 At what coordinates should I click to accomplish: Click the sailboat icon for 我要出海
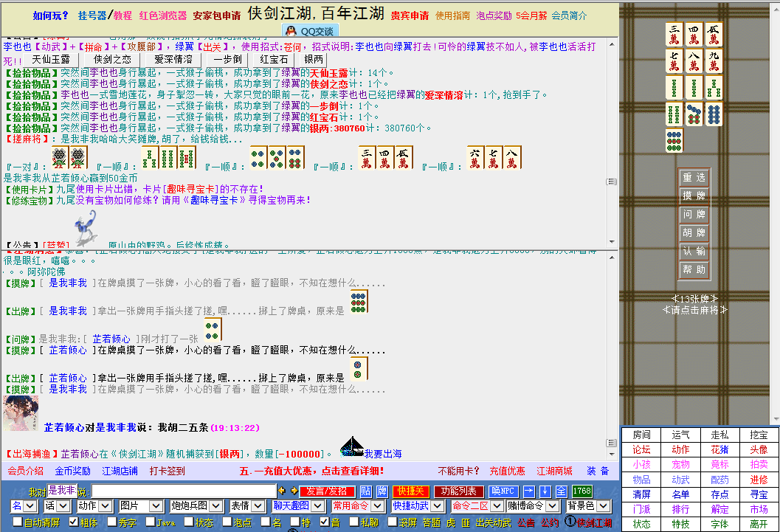pyautogui.click(x=352, y=447)
